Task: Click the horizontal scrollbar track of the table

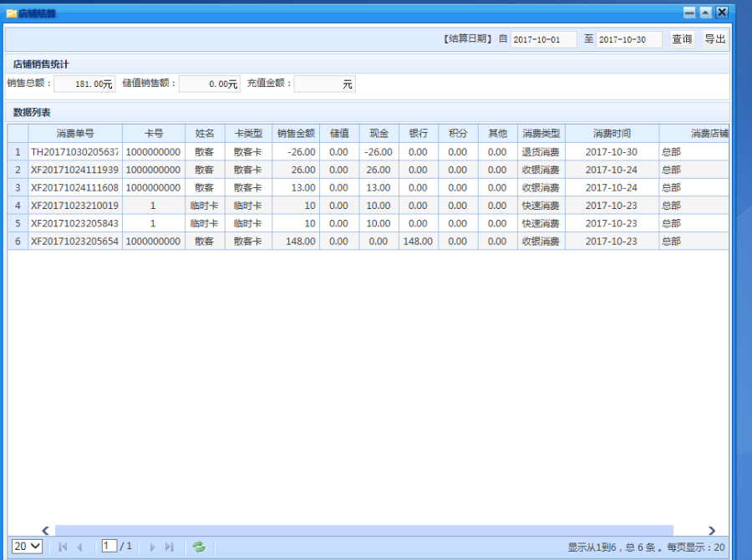Action: 364,530
